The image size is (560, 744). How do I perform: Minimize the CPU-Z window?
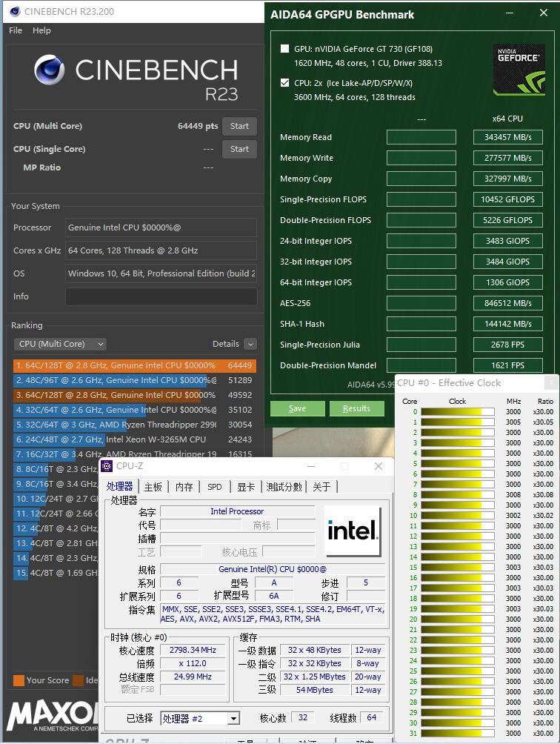311,466
